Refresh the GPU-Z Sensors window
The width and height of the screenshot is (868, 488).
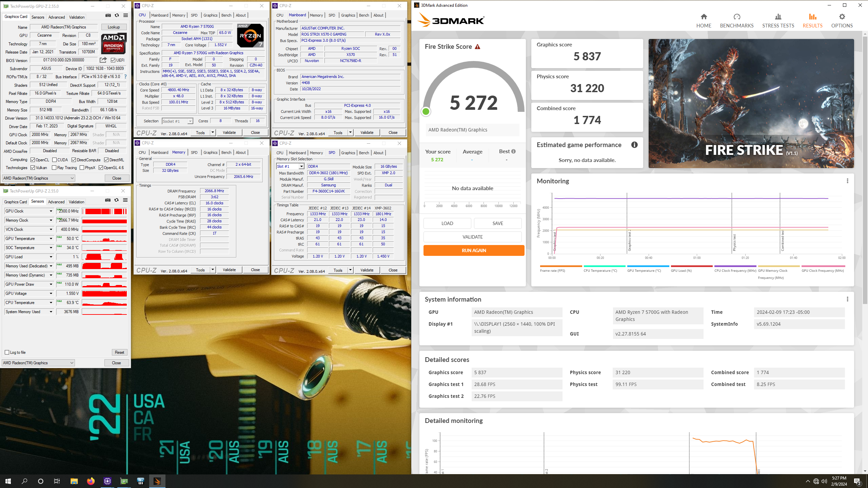tap(116, 200)
